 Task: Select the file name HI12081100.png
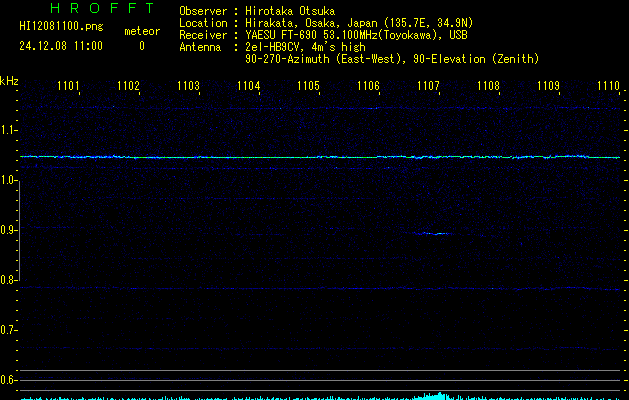(x=61, y=26)
